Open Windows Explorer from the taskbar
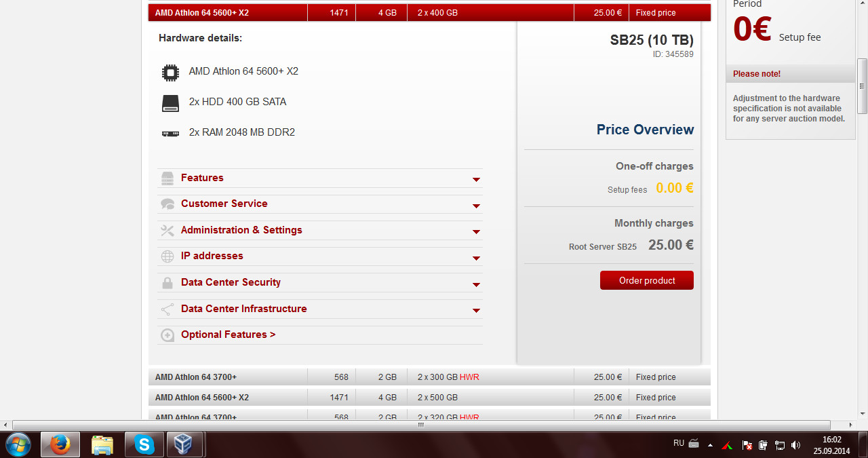Image resolution: width=868 pixels, height=458 pixels. pos(102,444)
